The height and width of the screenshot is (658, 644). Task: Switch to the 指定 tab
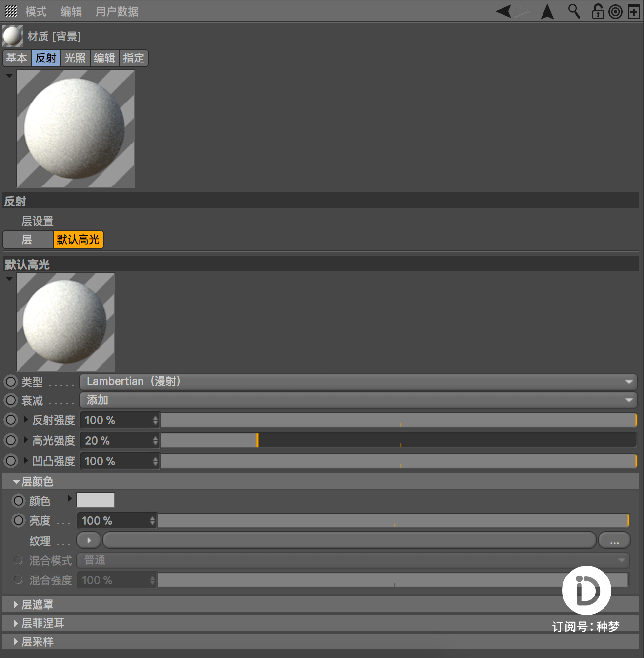coord(134,58)
